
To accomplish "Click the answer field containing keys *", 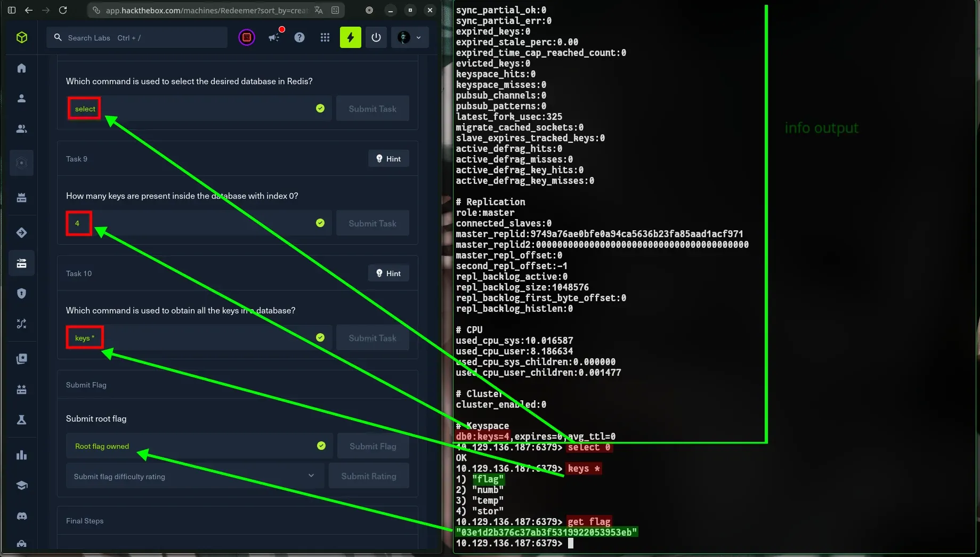I will [199, 338].
